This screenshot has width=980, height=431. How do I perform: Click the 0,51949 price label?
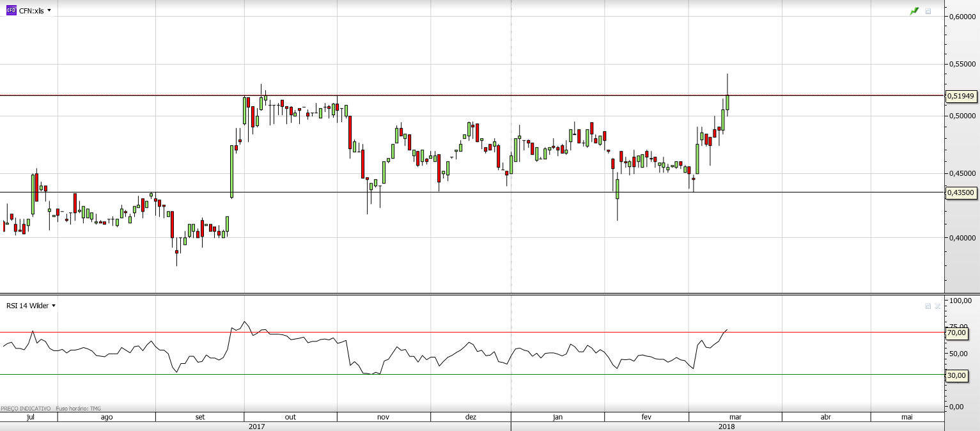(961, 96)
